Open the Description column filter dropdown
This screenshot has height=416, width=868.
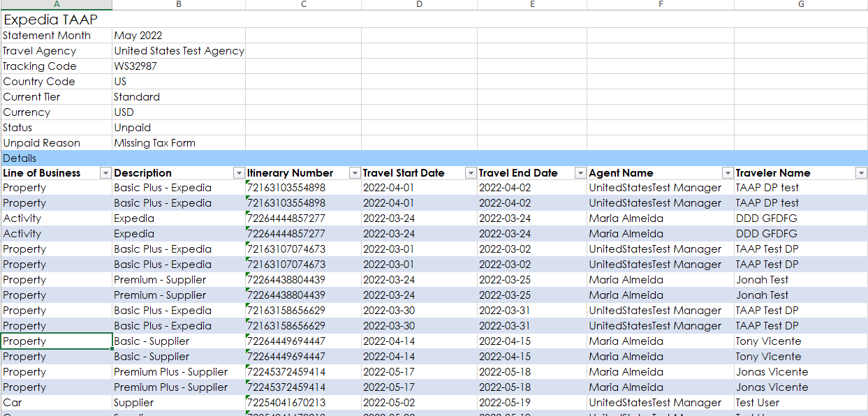tap(239, 173)
